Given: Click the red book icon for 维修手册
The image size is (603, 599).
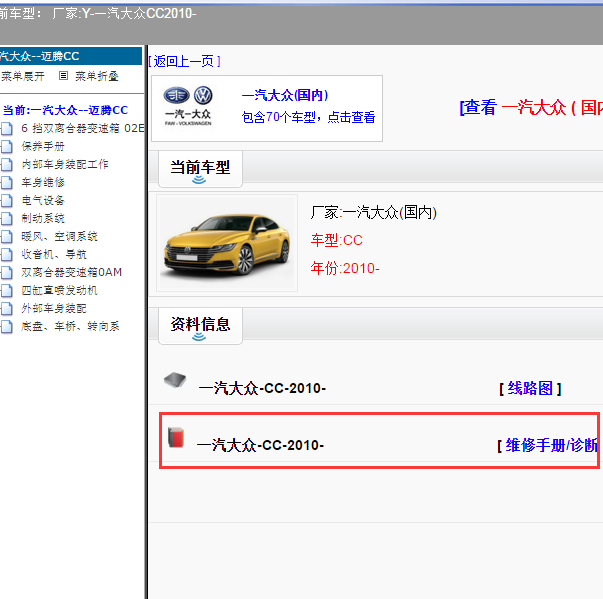Looking at the screenshot, I should click(x=176, y=438).
